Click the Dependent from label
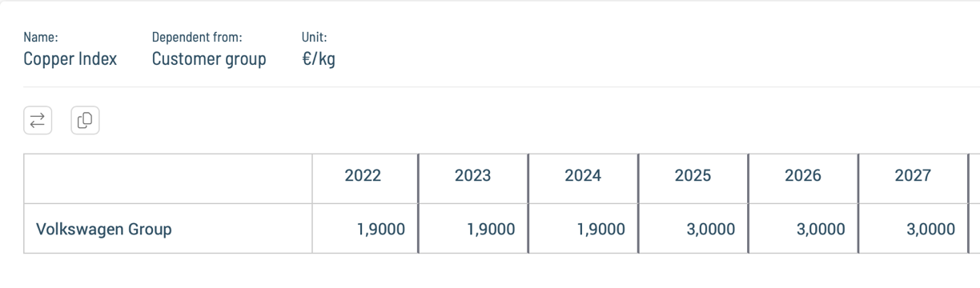The width and height of the screenshot is (980, 288). (x=197, y=37)
